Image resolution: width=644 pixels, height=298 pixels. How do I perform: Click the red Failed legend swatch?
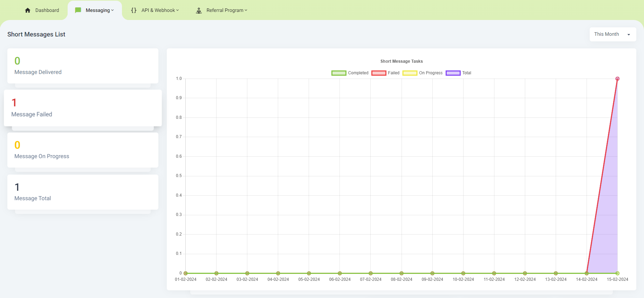pos(379,73)
